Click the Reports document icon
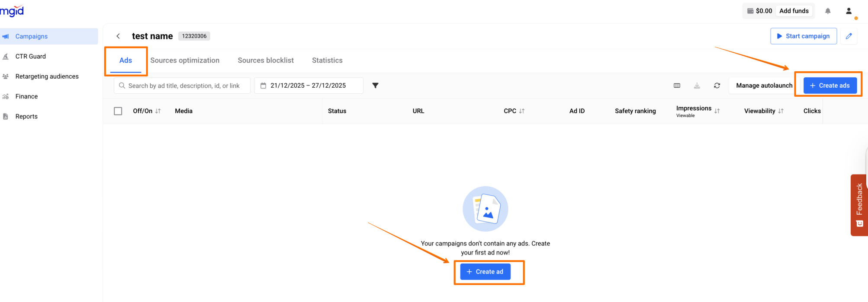Screen dimensions: 868x302 coord(6,116)
